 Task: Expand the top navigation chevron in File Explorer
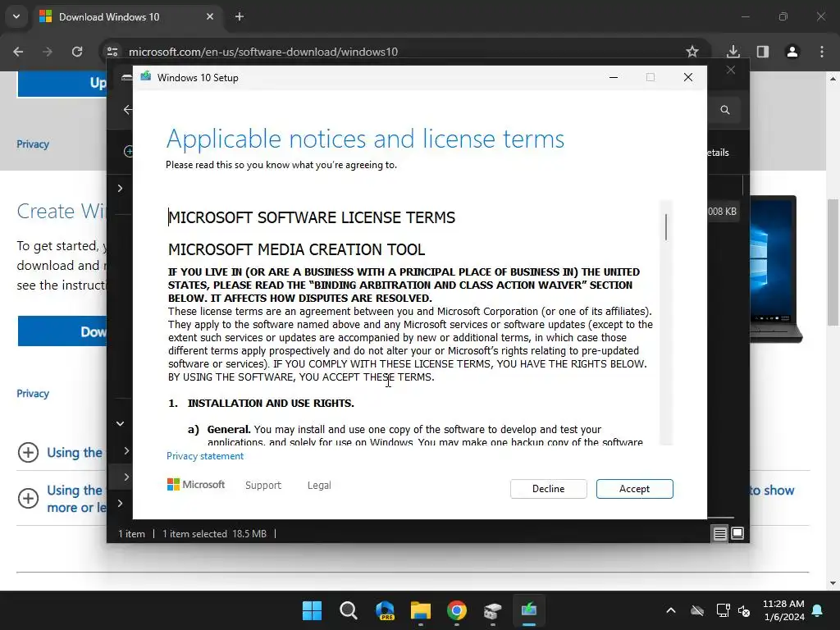pos(120,188)
